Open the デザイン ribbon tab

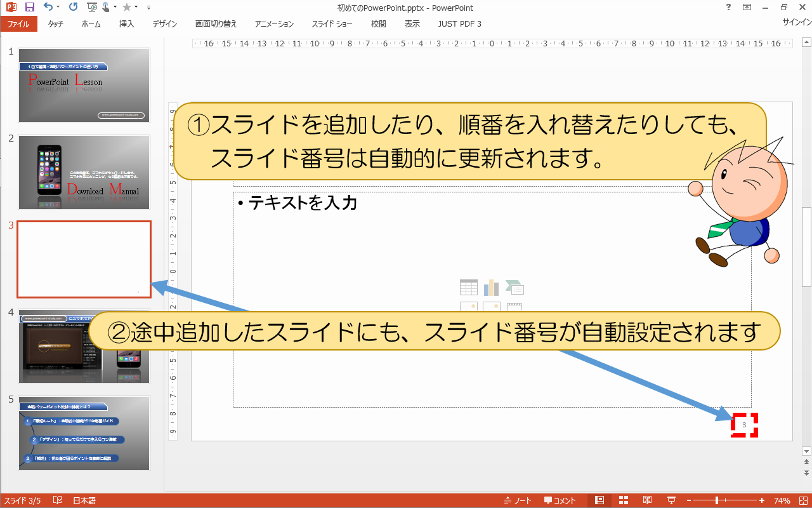coord(165,24)
